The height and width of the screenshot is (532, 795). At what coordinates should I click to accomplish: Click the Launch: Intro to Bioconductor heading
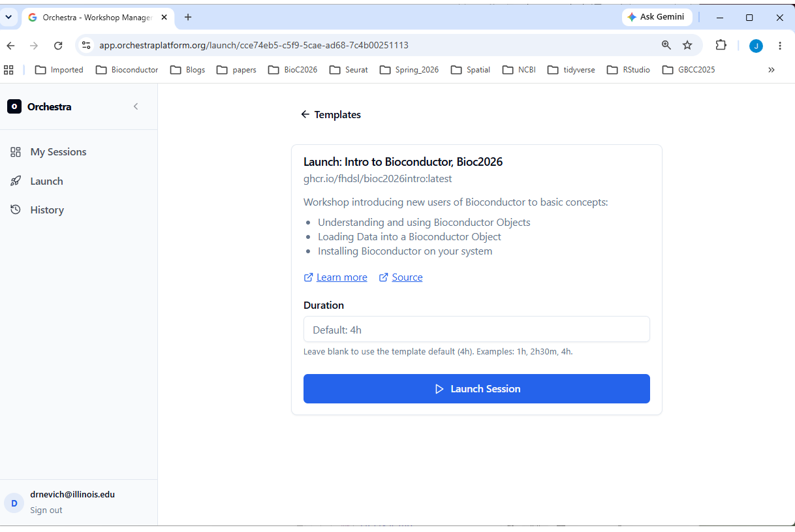[x=403, y=162]
